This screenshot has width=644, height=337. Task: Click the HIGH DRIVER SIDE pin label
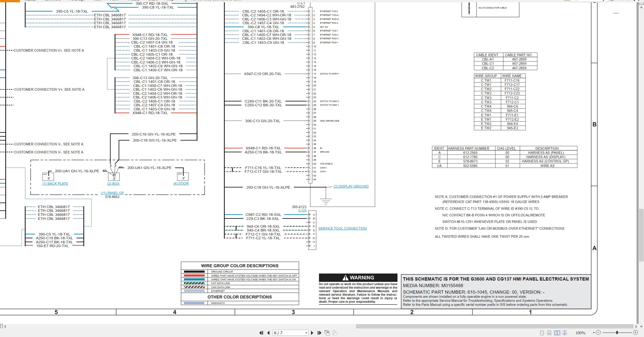click(330, 121)
